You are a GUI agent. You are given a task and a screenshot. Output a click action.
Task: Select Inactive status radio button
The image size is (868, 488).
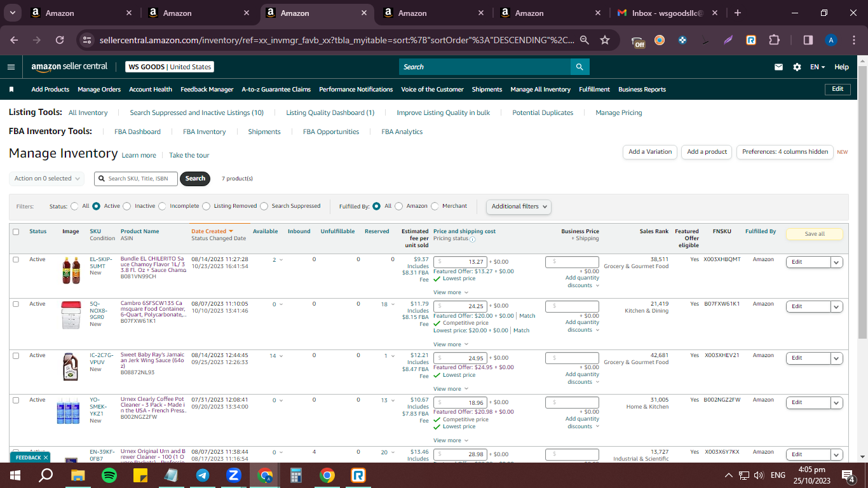point(126,206)
